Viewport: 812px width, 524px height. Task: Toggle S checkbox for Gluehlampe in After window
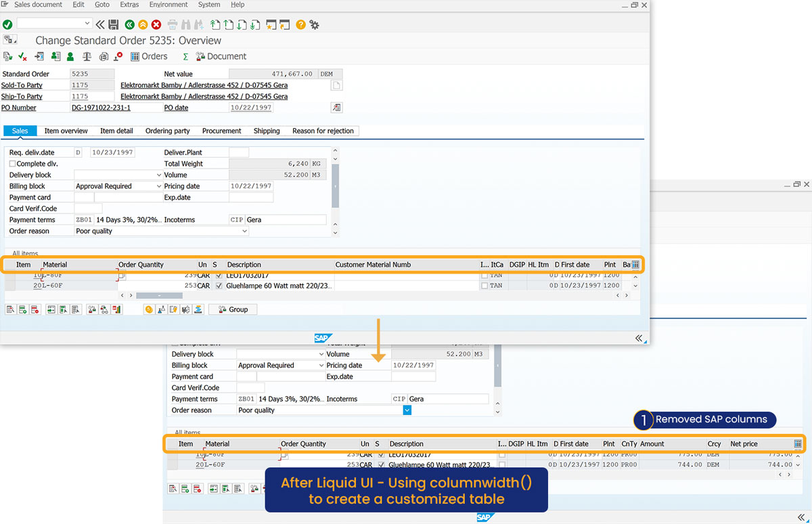pos(382,465)
